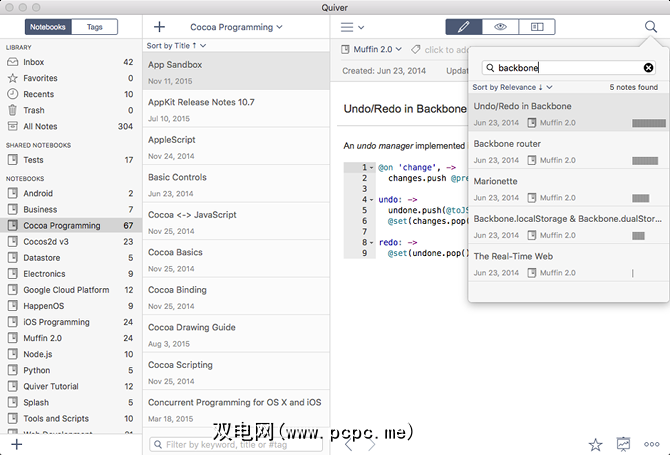Click the search magnifier icon
Viewport: 670px width, 455px height.
pos(651,27)
